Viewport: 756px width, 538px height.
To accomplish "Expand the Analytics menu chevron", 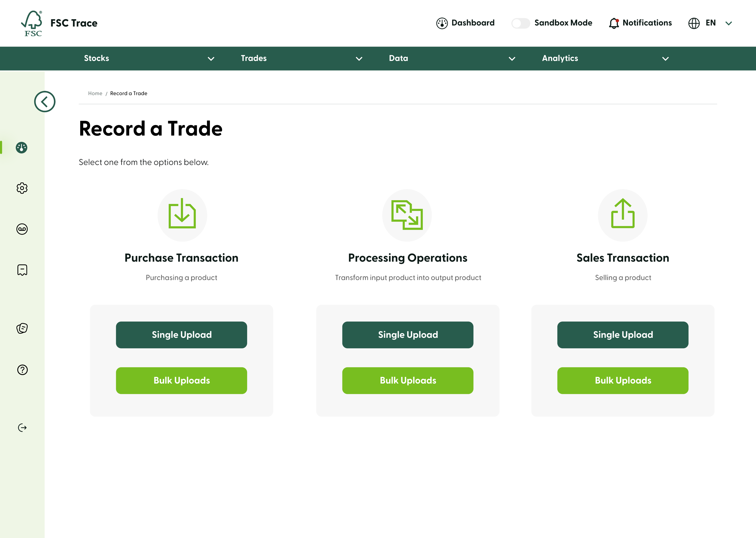I will pyautogui.click(x=665, y=59).
